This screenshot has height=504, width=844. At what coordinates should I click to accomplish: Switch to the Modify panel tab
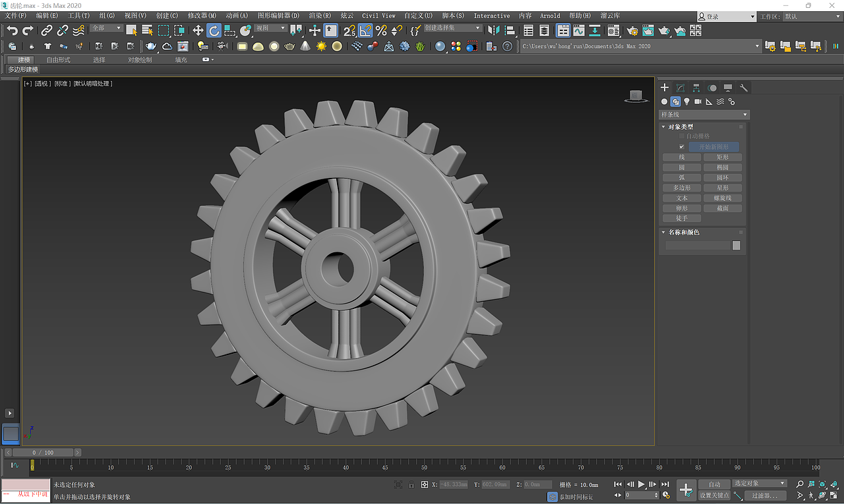coord(680,88)
